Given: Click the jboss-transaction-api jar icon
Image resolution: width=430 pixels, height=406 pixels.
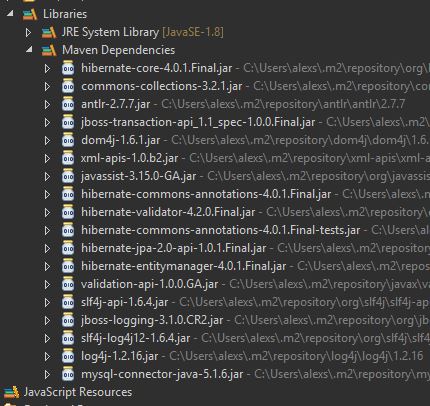Looking at the screenshot, I should pyautogui.click(x=68, y=122).
